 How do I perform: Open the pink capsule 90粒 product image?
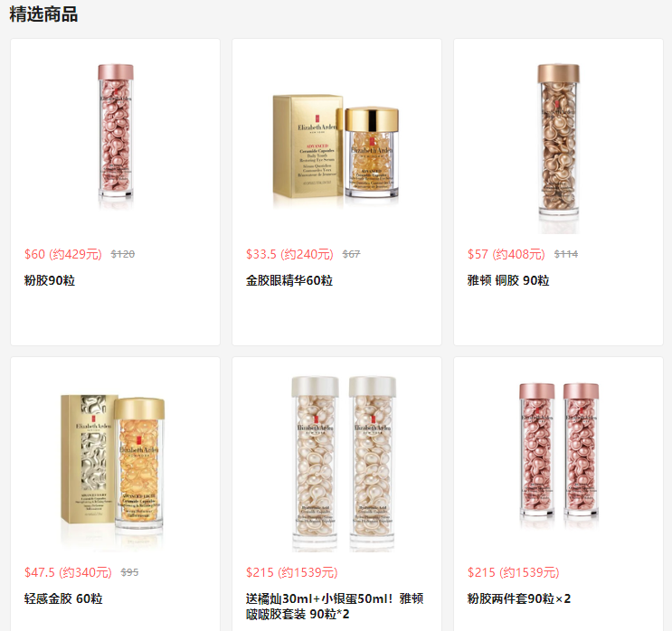[x=116, y=137]
